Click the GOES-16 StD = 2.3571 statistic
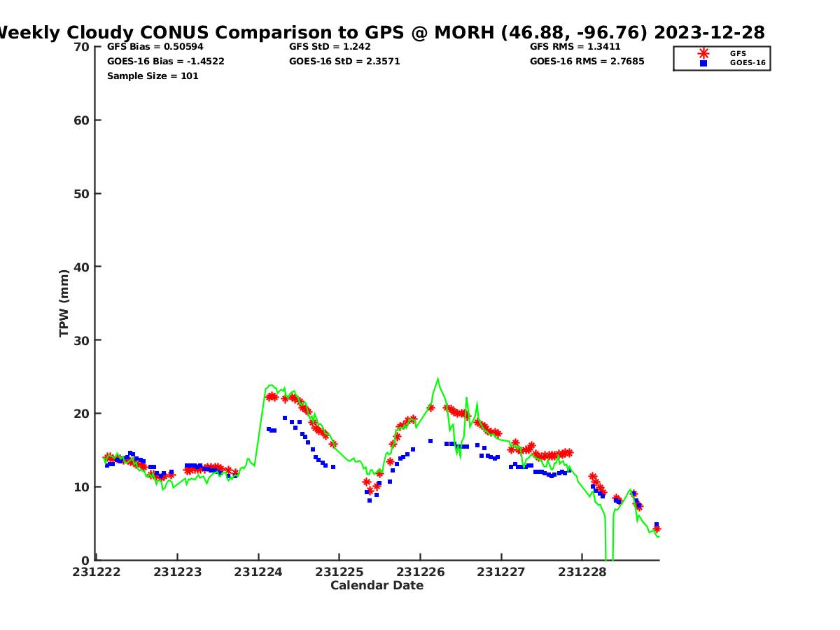Image resolution: width=840 pixels, height=630 pixels. [344, 61]
